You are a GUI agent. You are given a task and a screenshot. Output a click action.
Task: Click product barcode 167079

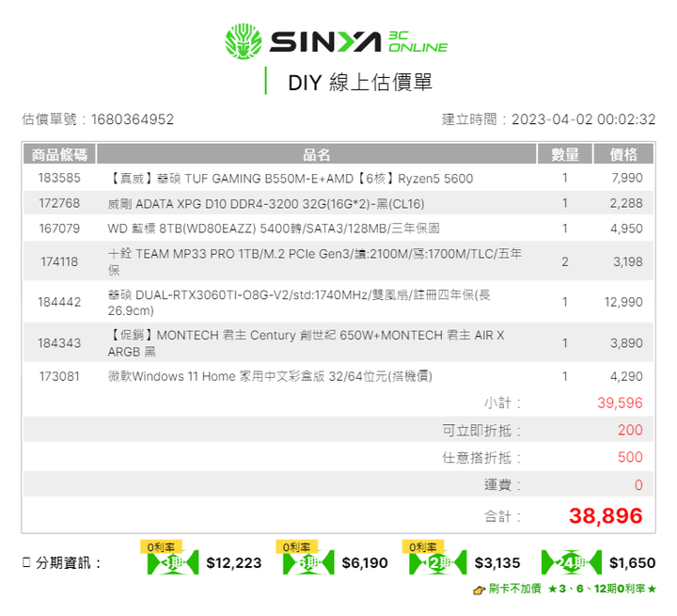[59, 229]
